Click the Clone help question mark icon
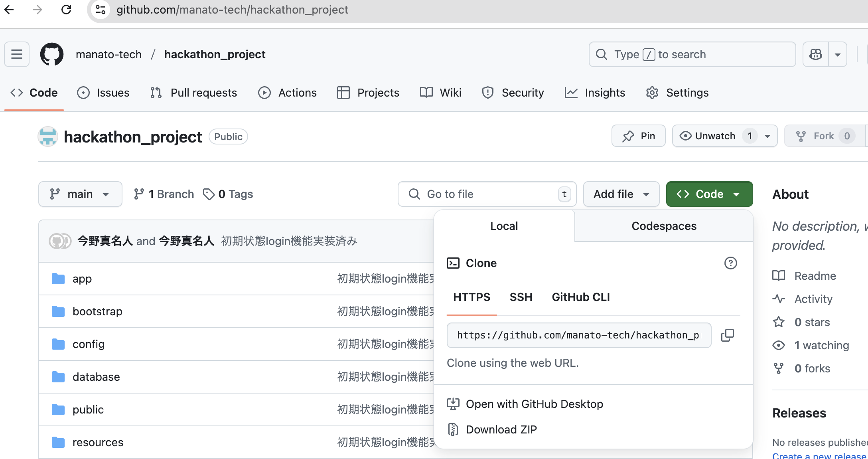The height and width of the screenshot is (459, 868). pos(730,263)
